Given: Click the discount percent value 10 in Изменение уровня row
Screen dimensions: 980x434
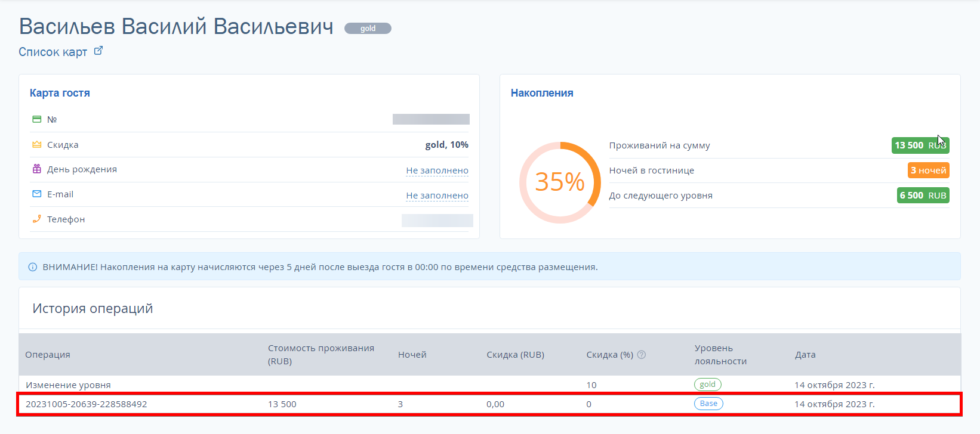Looking at the screenshot, I should 591,385.
